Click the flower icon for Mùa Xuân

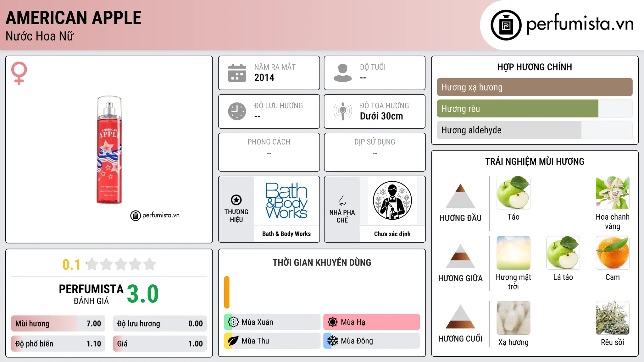pyautogui.click(x=233, y=322)
